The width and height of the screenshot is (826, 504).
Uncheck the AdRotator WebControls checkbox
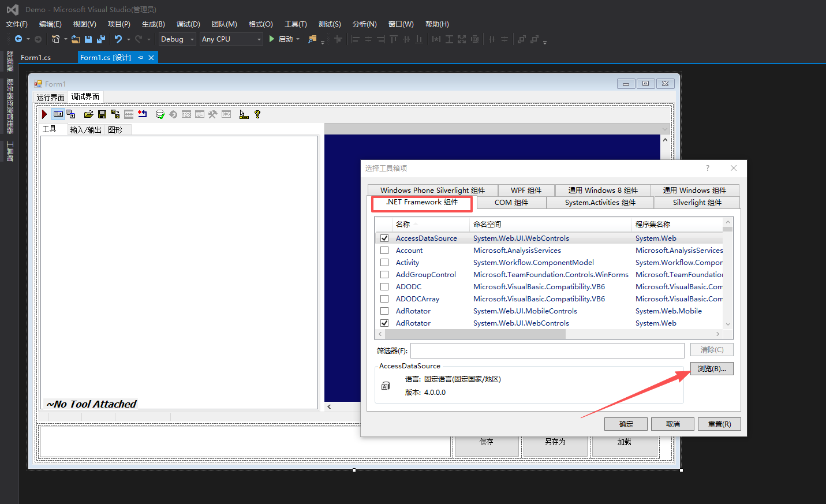[384, 323]
